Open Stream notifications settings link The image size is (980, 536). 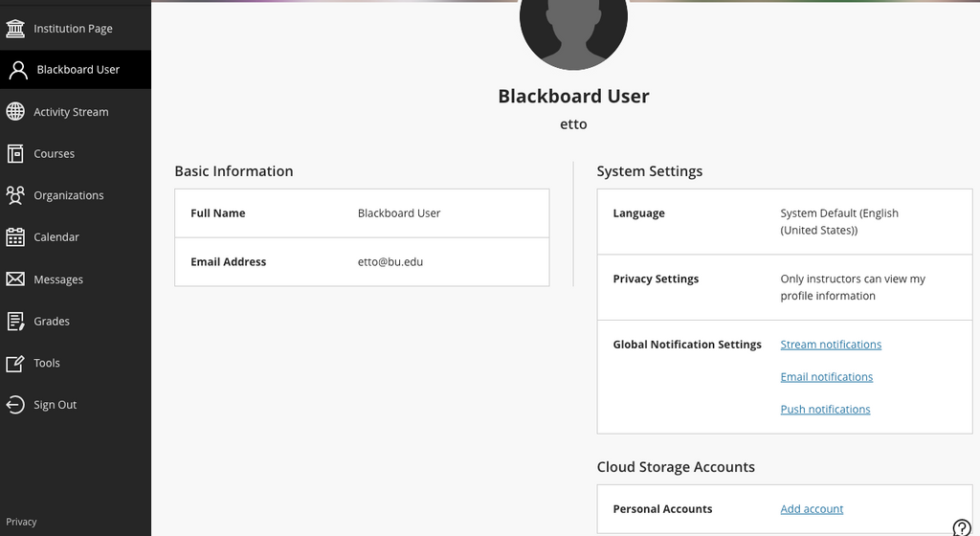[x=831, y=345]
